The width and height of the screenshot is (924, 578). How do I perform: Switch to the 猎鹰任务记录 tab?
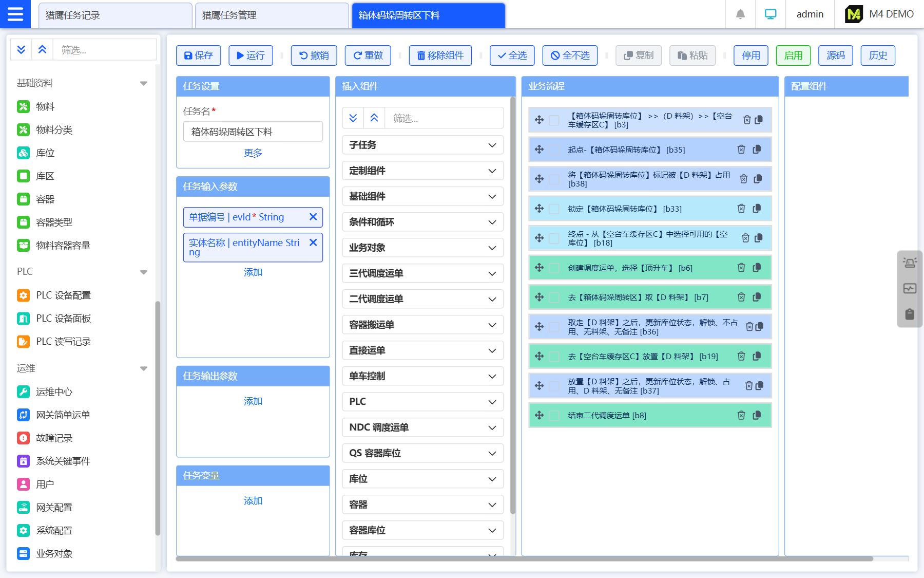coord(115,15)
